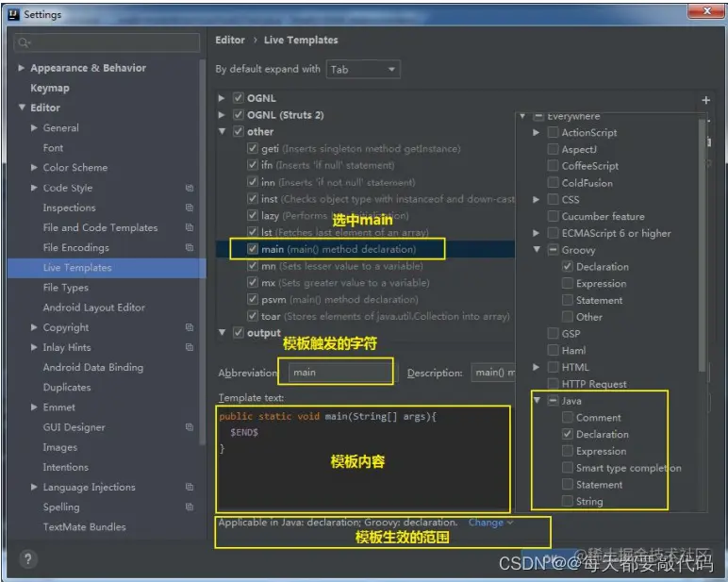Open the help question mark button

pyautogui.click(x=28, y=558)
